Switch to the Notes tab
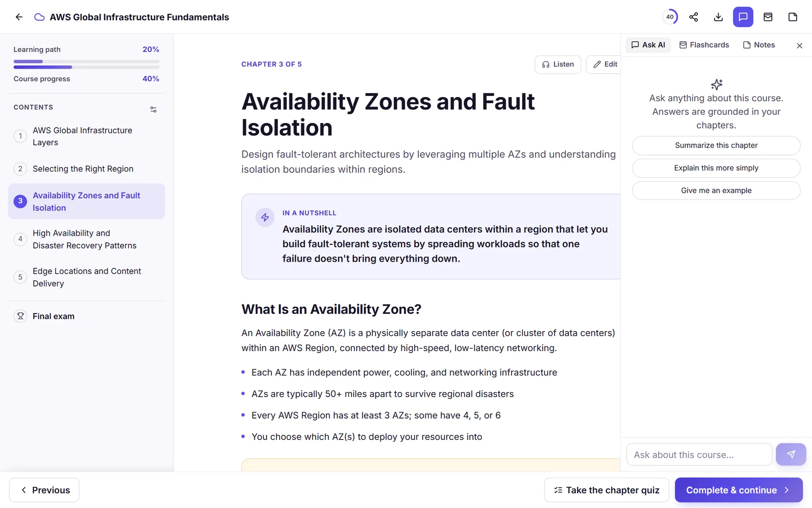This screenshot has height=508, width=812. [x=759, y=45]
